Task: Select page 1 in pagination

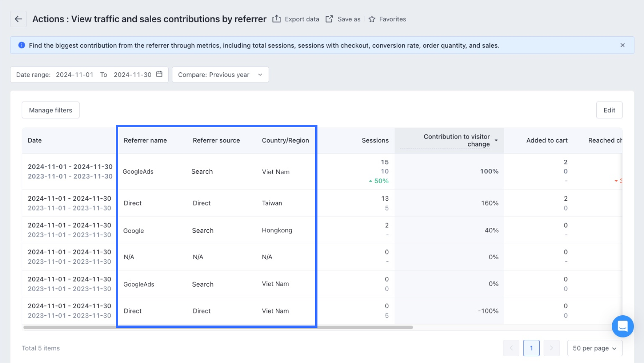Action: 531,348
